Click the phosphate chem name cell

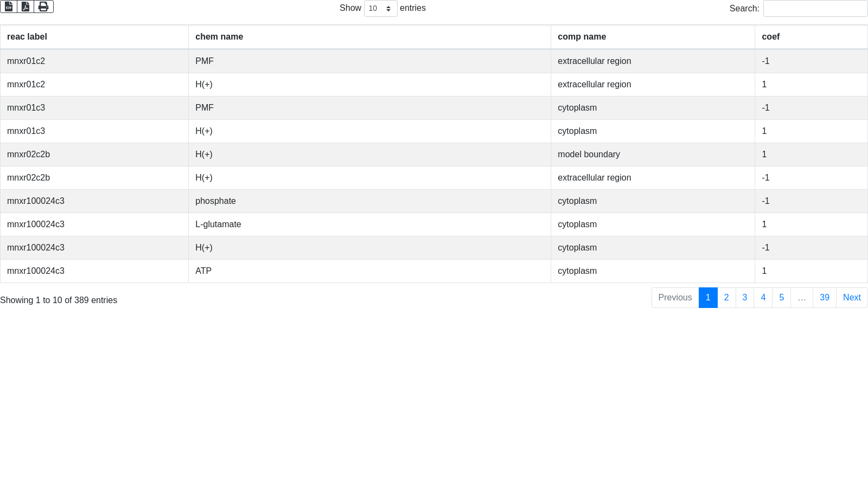215,201
